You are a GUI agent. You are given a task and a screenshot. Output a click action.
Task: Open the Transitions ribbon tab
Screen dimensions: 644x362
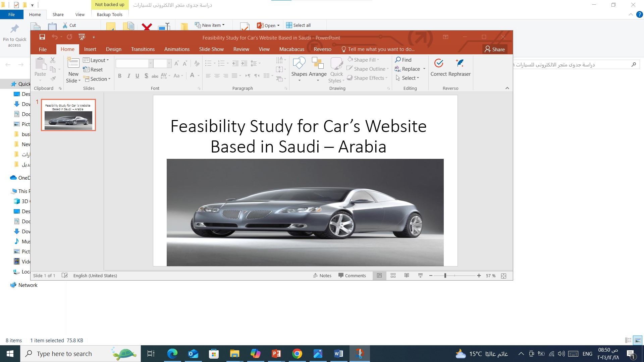coord(143,49)
